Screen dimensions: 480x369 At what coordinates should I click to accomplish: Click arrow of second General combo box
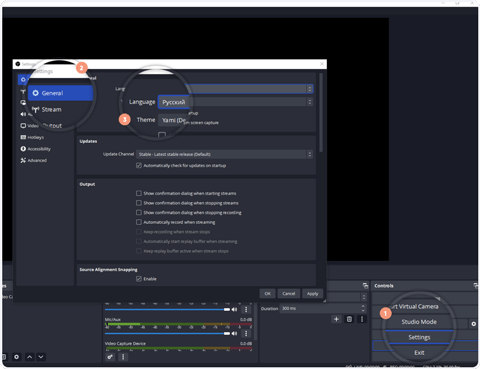pyautogui.click(x=310, y=102)
